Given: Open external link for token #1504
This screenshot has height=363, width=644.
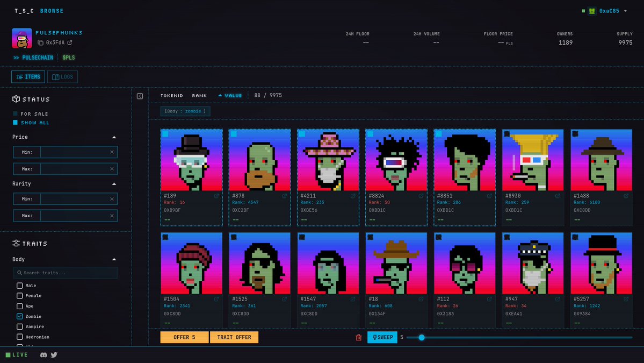Looking at the screenshot, I should [x=216, y=300].
